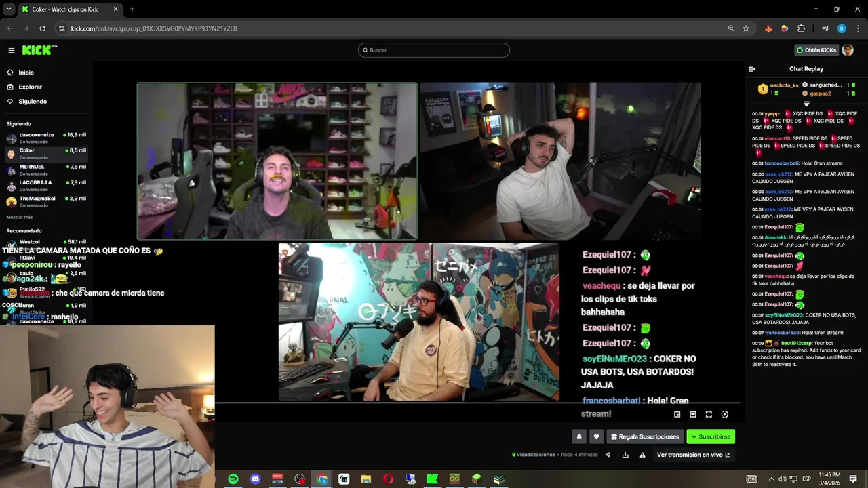This screenshot has width=868, height=488.
Task: Expand the chat leaderboard chevron
Action: (x=806, y=104)
